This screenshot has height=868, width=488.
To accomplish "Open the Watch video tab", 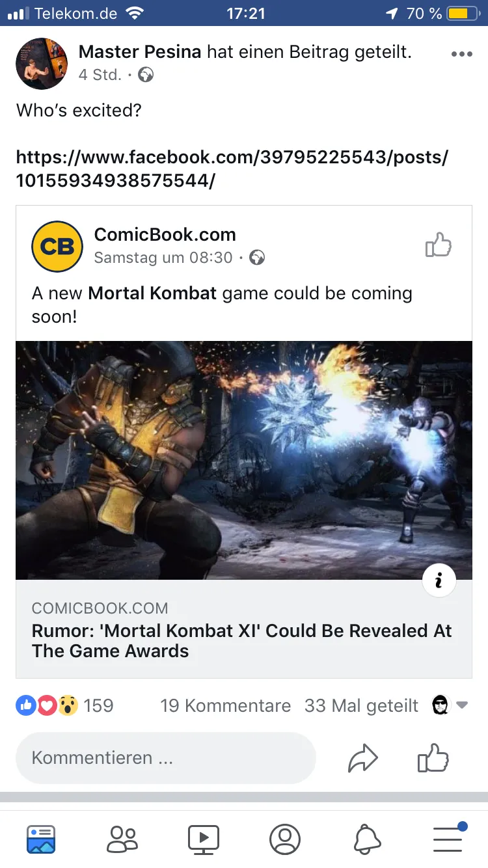I will pyautogui.click(x=204, y=839).
